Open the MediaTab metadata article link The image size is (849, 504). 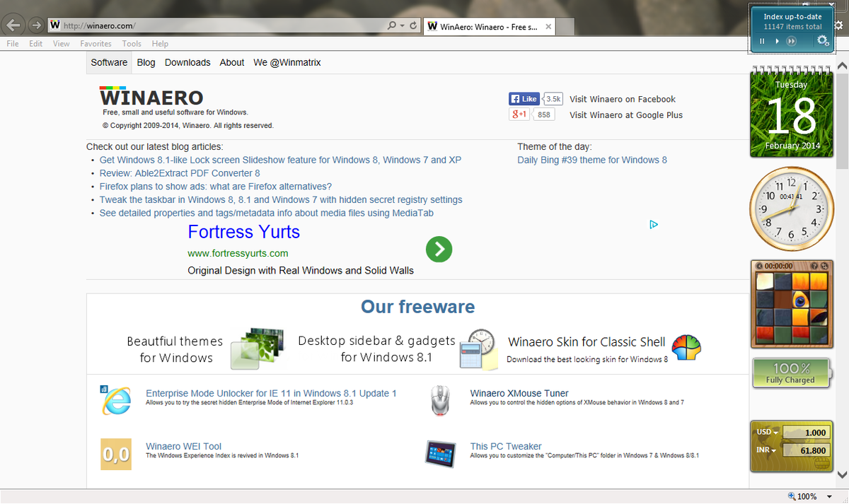point(267,213)
